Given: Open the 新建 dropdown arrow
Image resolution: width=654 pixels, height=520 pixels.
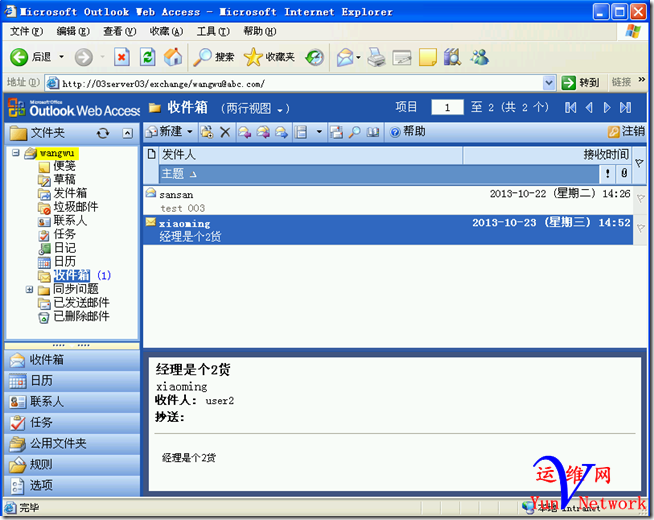Looking at the screenshot, I should (190, 132).
